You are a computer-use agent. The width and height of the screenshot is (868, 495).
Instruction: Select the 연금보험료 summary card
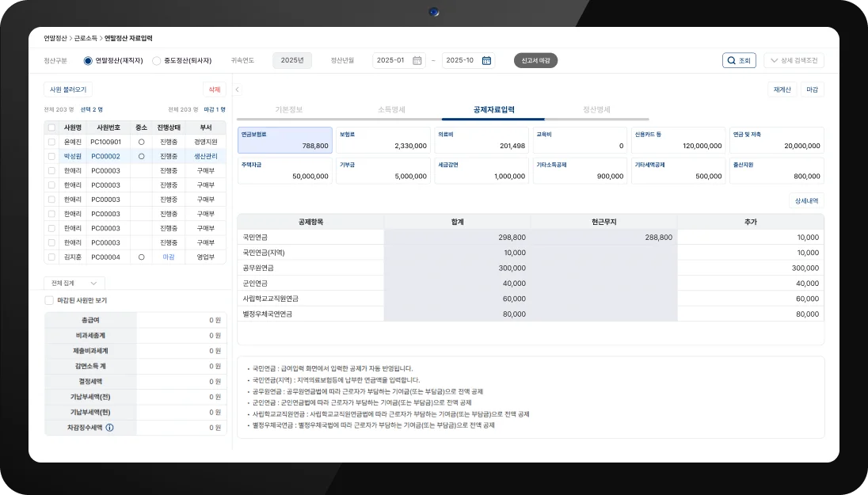[284, 140]
